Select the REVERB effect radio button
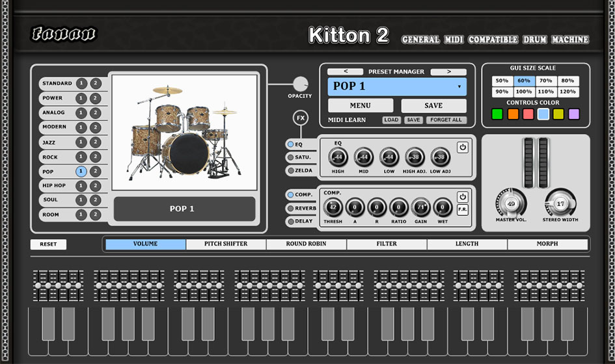This screenshot has height=364, width=615. 290,208
